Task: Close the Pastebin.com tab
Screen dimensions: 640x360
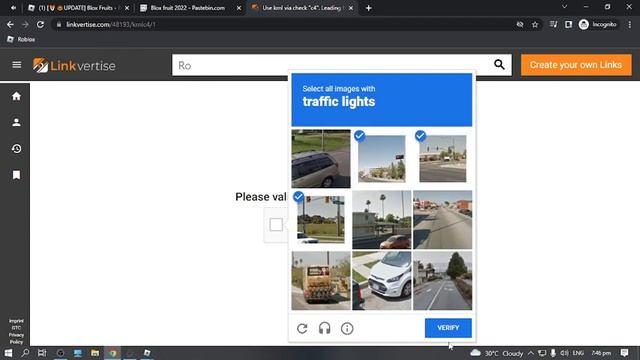Action: (239, 8)
